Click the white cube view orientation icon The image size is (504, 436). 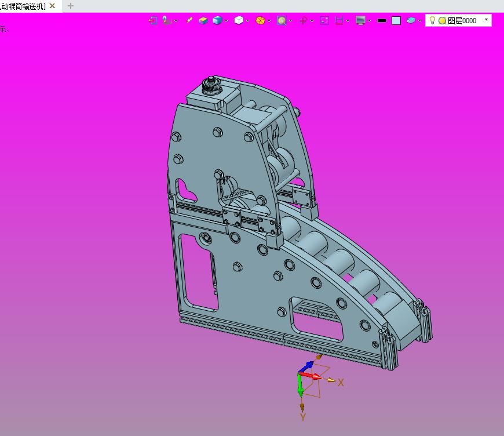[239, 21]
